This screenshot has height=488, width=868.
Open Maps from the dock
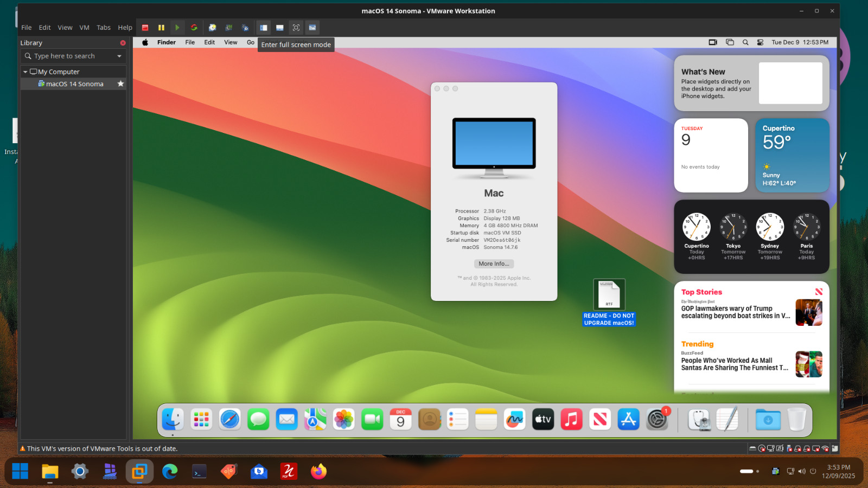[x=315, y=419]
